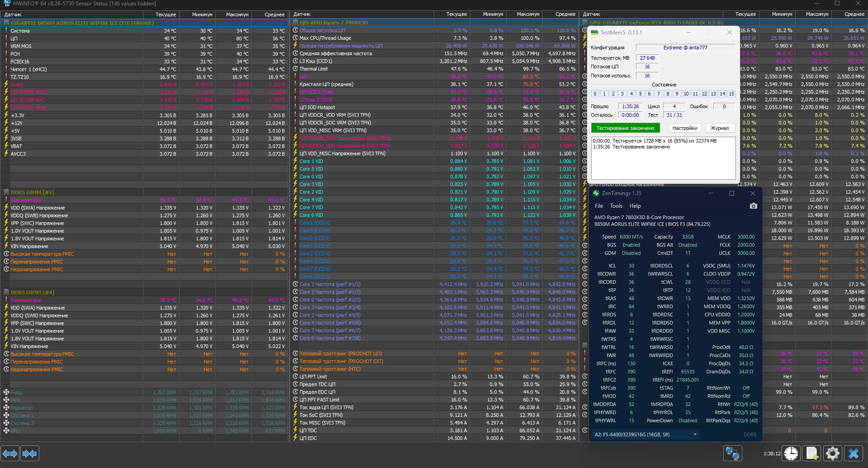Click the Тестируется, МБ value field
Viewport: 868px width, 468px height.
647,58
